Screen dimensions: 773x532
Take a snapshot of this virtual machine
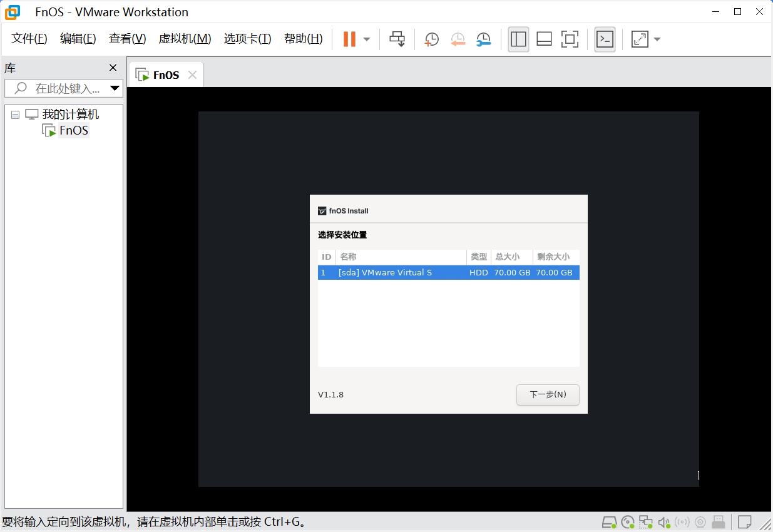(x=431, y=39)
